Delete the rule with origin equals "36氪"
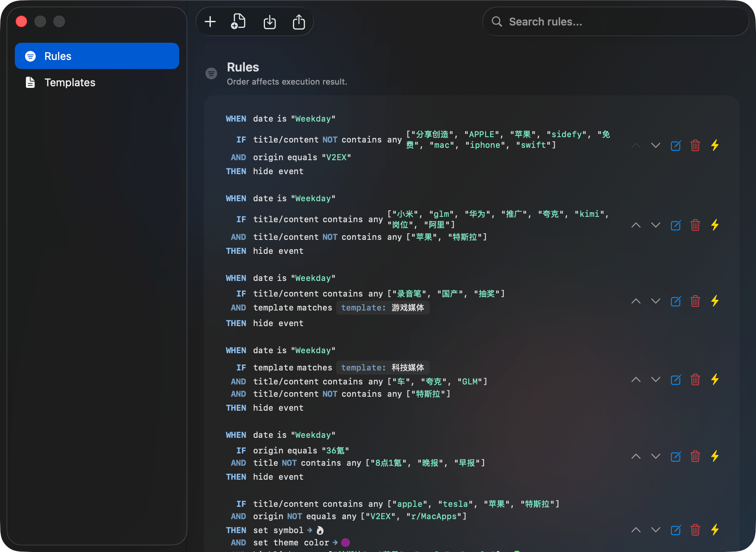This screenshot has width=756, height=552. [695, 456]
